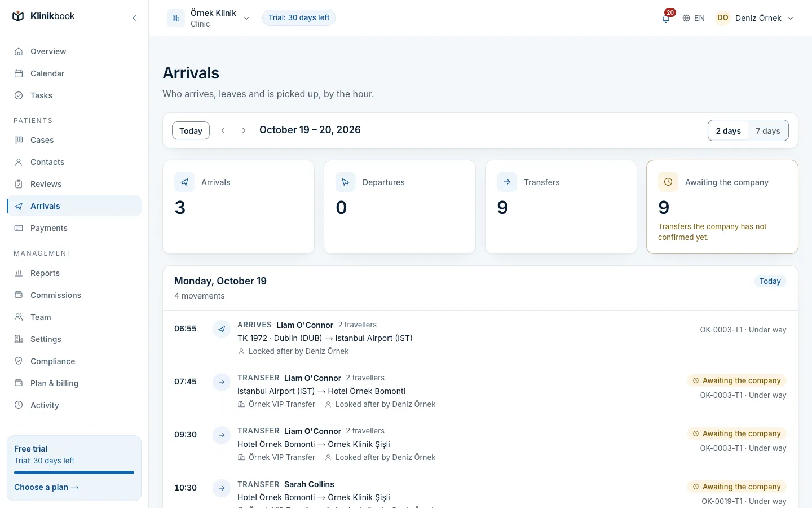Go to next date range chevron
Image resolution: width=812 pixels, height=508 pixels.
244,130
